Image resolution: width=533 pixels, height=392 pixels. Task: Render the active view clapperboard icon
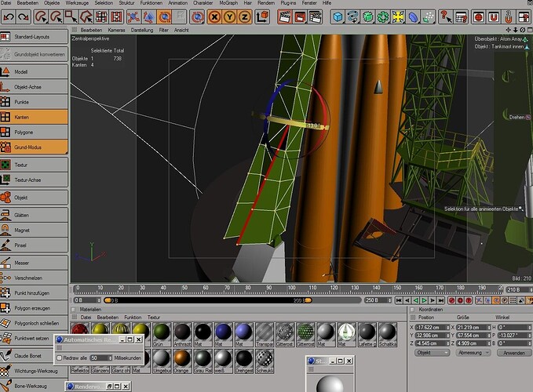tap(284, 16)
